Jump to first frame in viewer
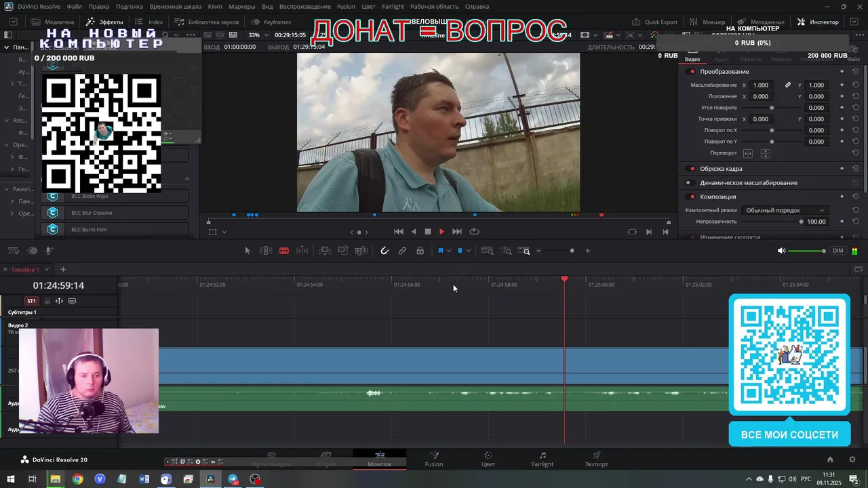This screenshot has width=868, height=488. coord(399,232)
